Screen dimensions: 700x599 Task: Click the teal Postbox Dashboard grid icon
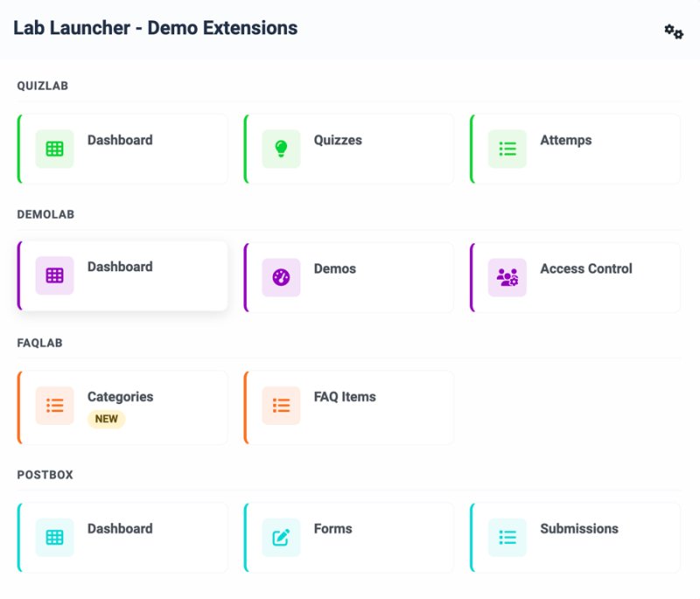coord(54,537)
